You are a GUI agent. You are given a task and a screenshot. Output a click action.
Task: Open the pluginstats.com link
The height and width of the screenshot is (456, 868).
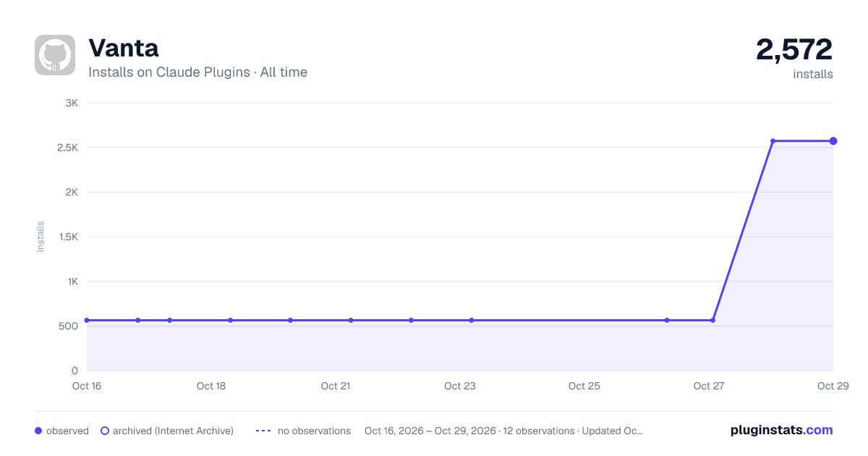(x=781, y=430)
